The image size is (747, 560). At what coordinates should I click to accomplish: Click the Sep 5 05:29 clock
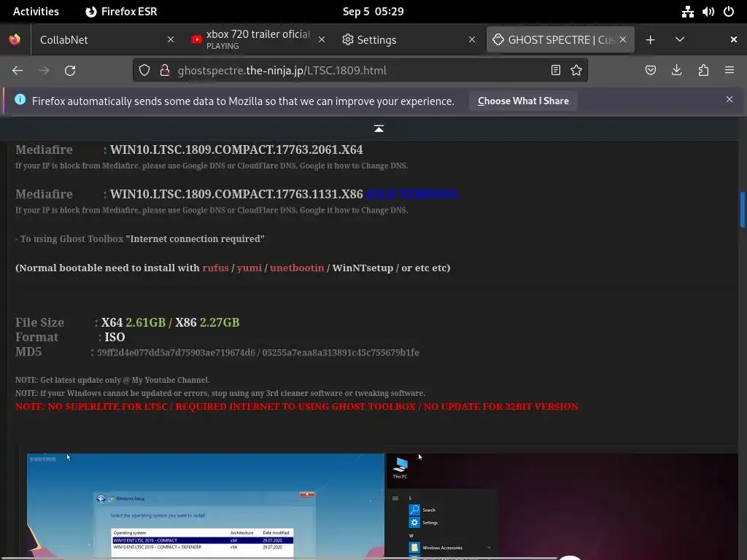point(373,12)
